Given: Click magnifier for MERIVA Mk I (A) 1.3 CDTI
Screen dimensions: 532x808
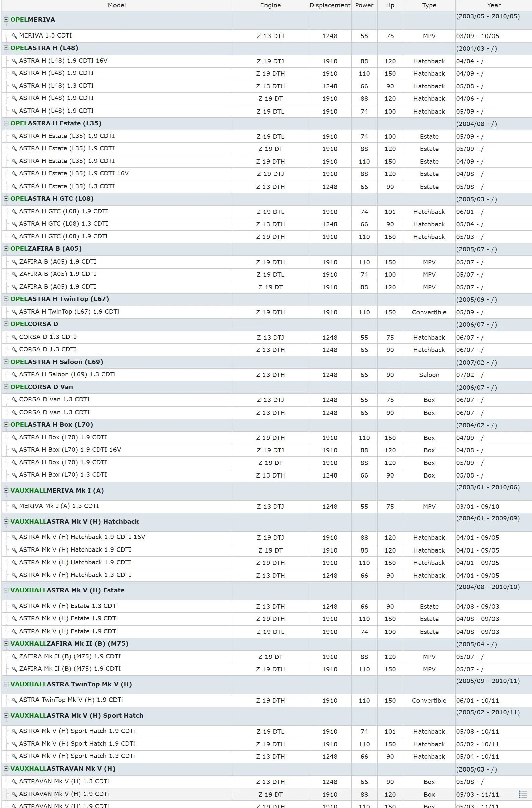Looking at the screenshot, I should (14, 506).
